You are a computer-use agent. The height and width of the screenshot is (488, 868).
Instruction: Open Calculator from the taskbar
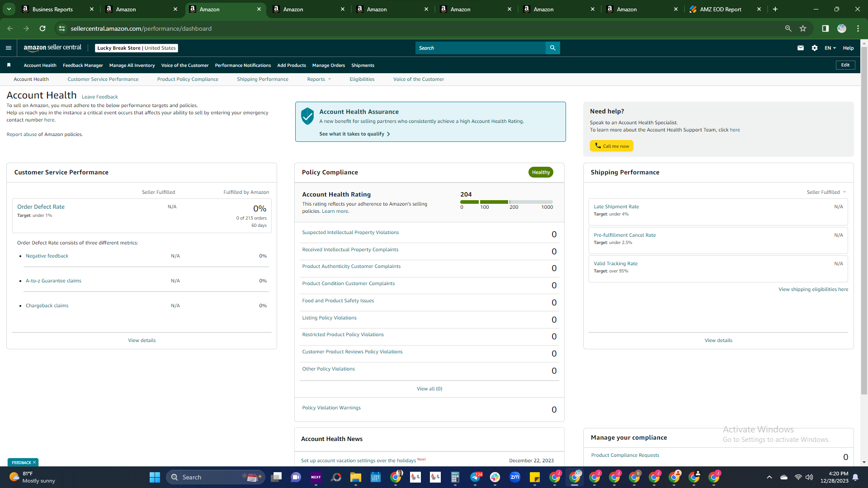tap(455, 477)
